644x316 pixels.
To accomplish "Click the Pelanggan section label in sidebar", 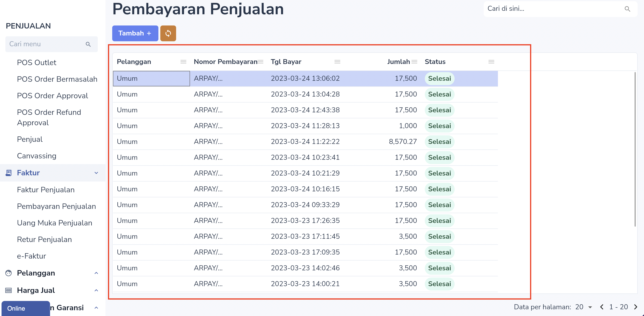I will click(36, 273).
